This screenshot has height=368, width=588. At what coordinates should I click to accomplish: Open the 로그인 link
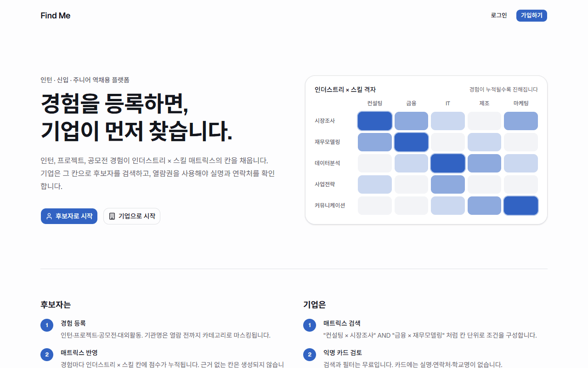coord(499,16)
